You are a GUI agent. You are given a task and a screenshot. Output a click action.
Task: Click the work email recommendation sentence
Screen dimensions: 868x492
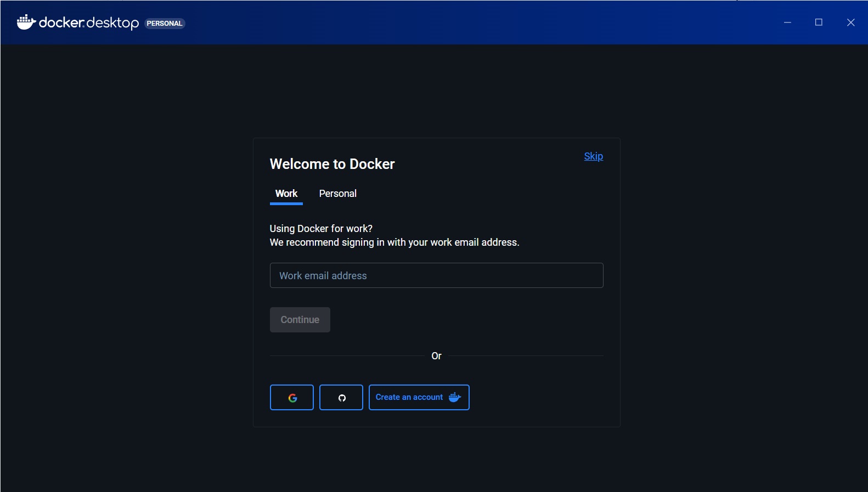point(394,242)
